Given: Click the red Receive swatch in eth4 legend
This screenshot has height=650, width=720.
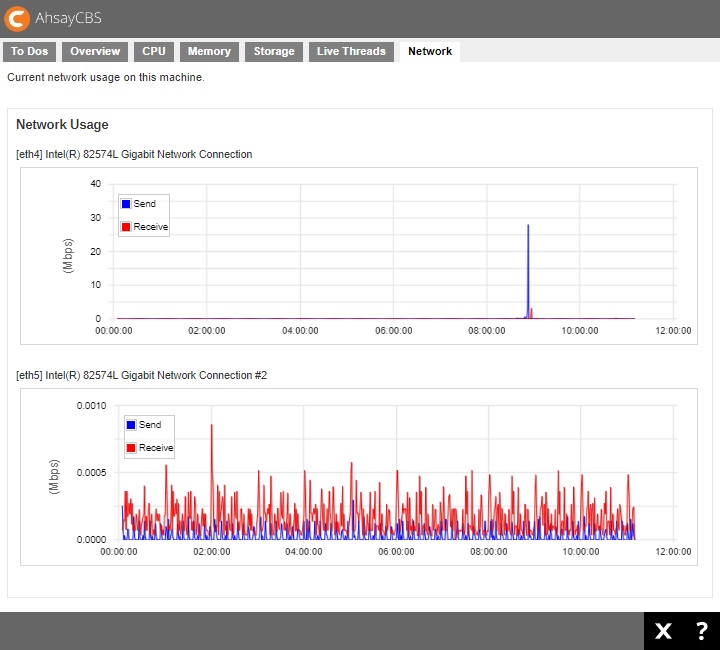Looking at the screenshot, I should [126, 227].
